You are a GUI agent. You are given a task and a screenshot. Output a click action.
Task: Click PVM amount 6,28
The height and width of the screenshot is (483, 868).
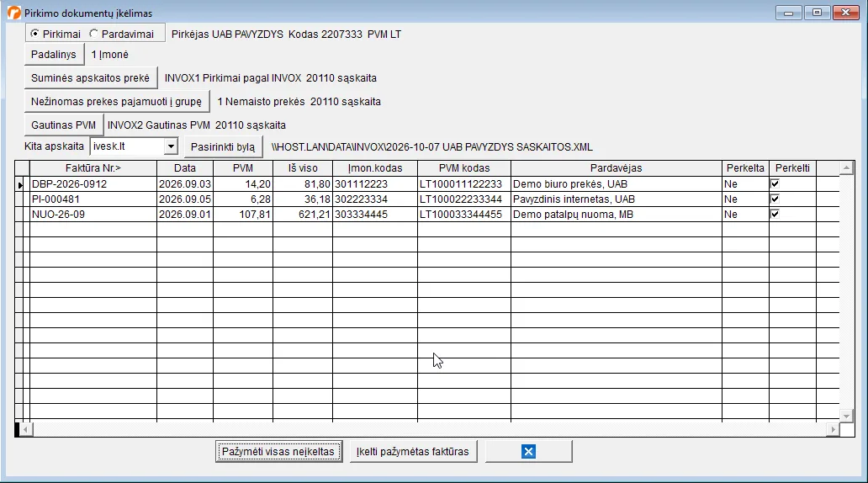243,199
